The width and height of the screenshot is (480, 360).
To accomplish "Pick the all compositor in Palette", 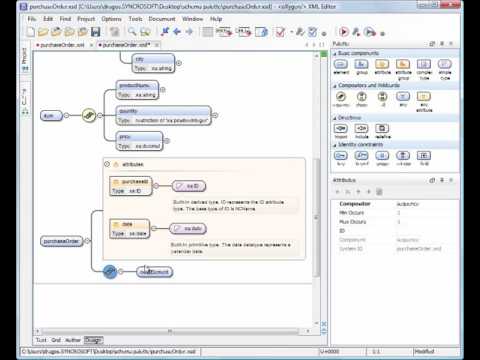I will [x=382, y=99].
